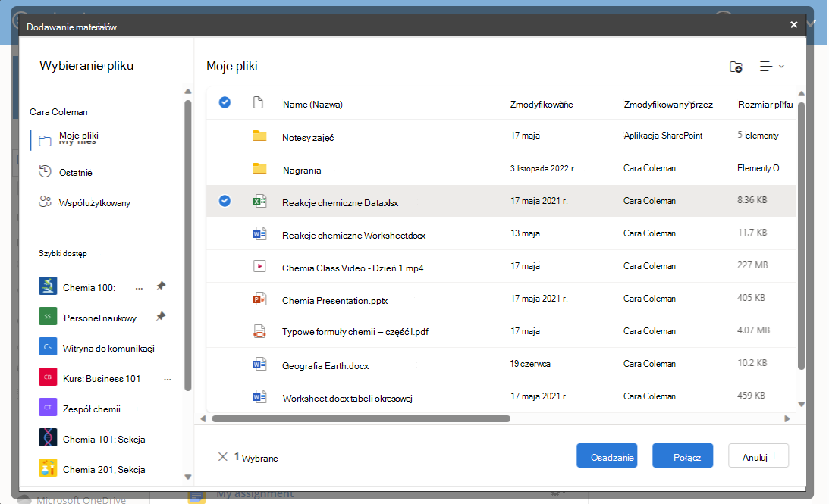The image size is (829, 504).
Task: Sort by the Rozmiar pliku column
Action: tap(765, 105)
